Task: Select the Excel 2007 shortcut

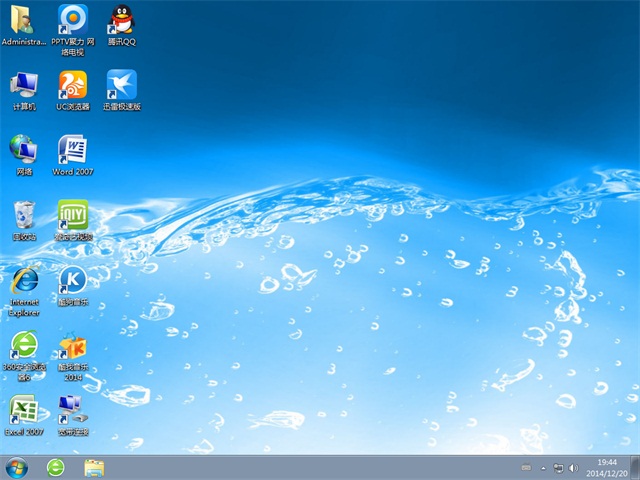Action: tap(23, 409)
